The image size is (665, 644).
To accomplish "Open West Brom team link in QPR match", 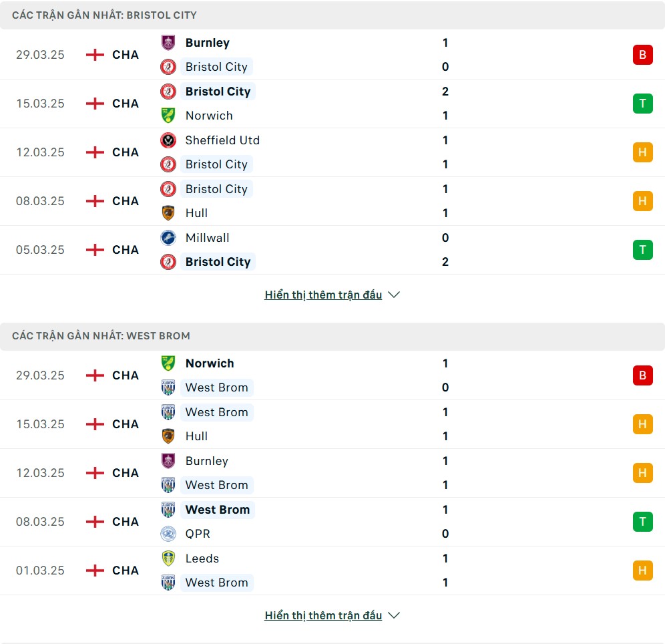I will point(218,510).
